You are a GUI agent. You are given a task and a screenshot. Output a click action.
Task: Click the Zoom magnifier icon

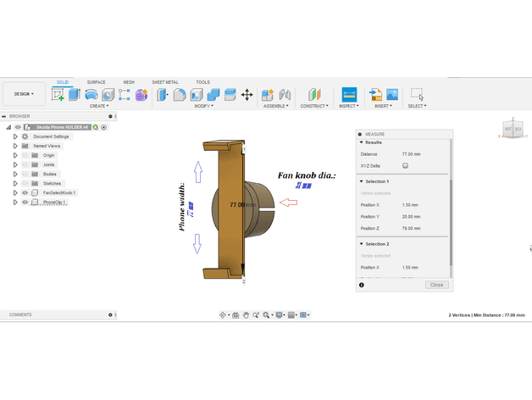pyautogui.click(x=256, y=315)
